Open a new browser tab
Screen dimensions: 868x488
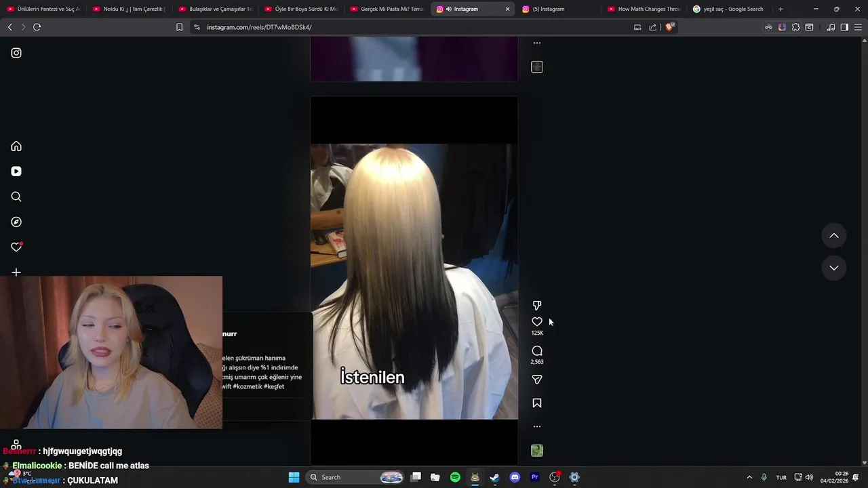click(x=781, y=9)
